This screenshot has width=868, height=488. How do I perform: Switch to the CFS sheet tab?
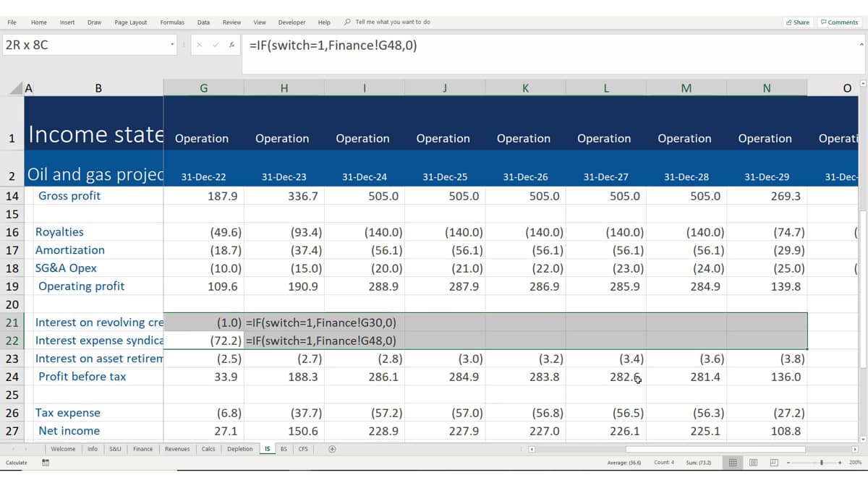(x=303, y=449)
